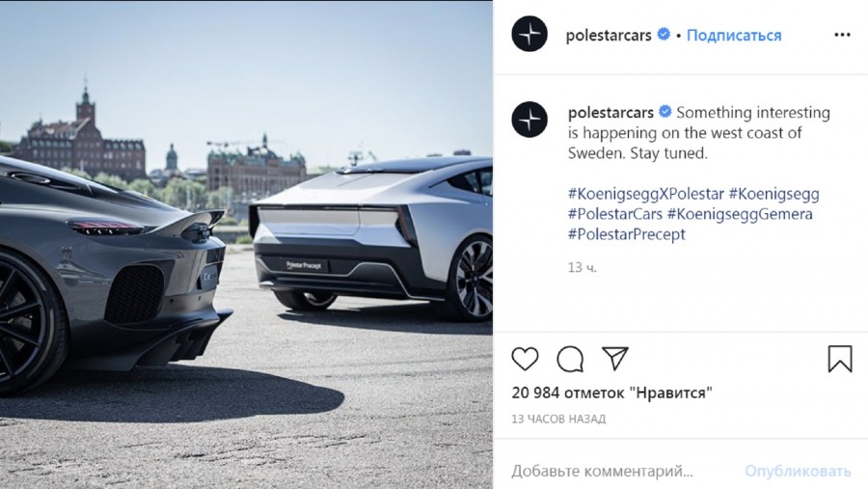View the 20 984 likes list
The height and width of the screenshot is (489, 868).
click(x=611, y=393)
